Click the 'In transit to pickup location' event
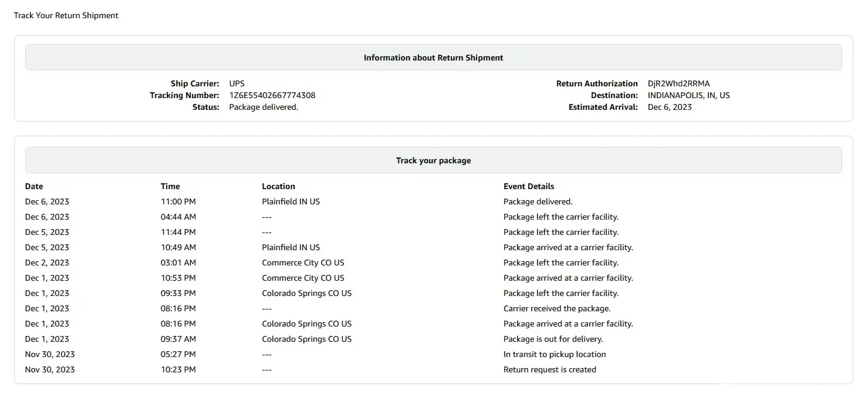This screenshot has width=868, height=397. [x=554, y=354]
